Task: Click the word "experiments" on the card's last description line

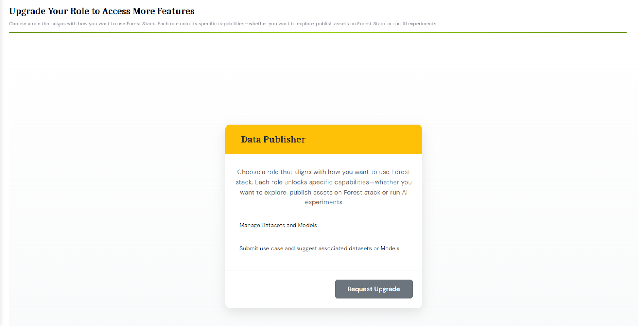Action: pos(324,202)
